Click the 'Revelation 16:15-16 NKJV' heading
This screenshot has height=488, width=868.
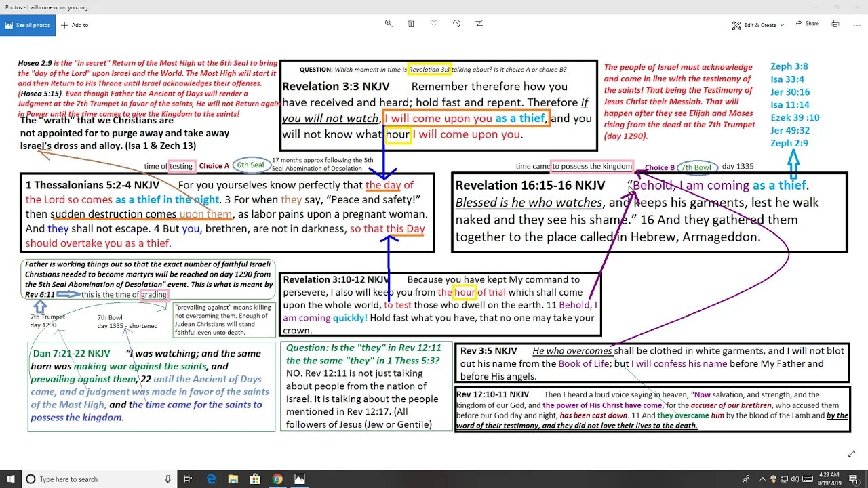pos(530,185)
